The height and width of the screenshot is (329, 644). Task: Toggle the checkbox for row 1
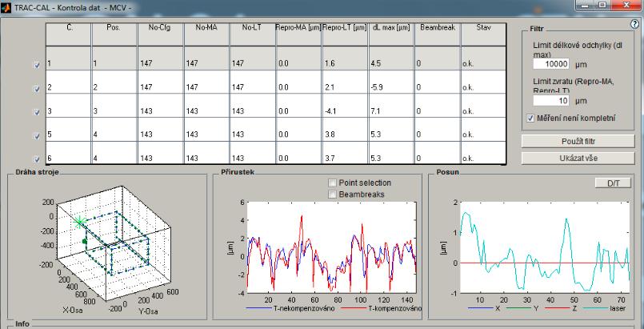pyautogui.click(x=37, y=65)
